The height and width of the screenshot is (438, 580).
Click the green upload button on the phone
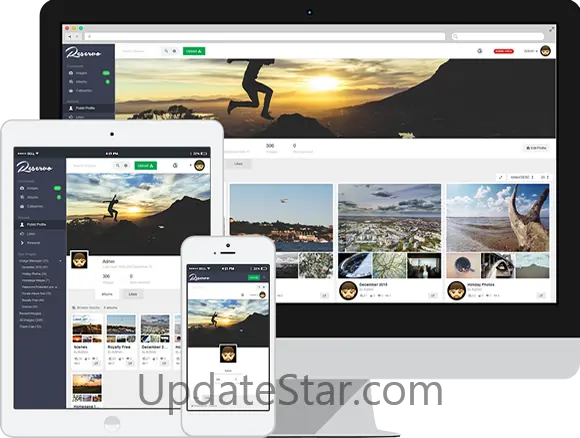click(254, 277)
